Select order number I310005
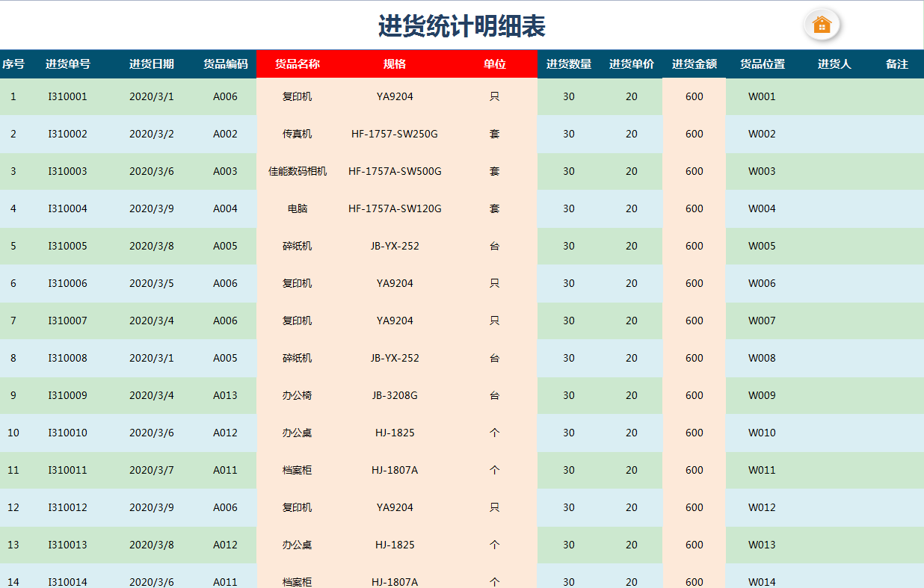The image size is (924, 588). [68, 246]
